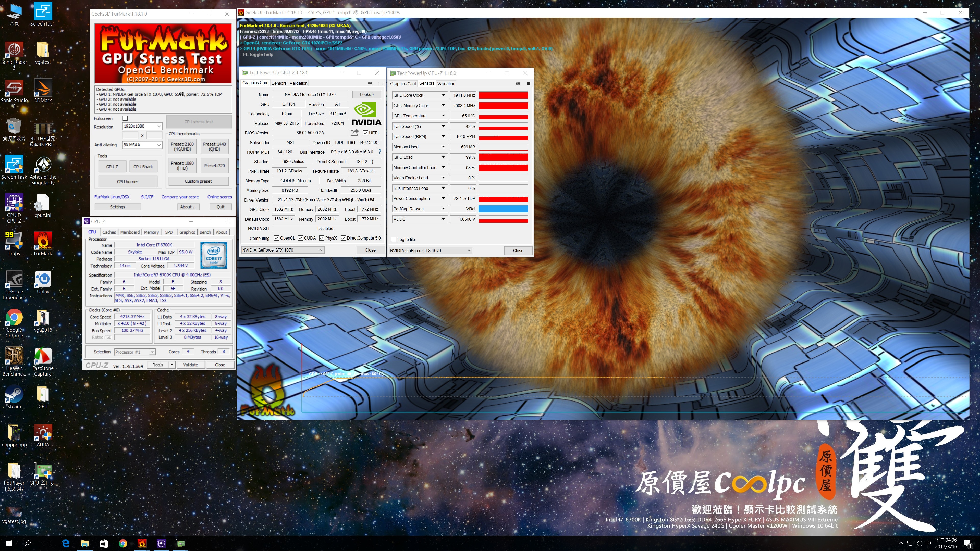Launch Steam from the desktop

pyautogui.click(x=14, y=397)
